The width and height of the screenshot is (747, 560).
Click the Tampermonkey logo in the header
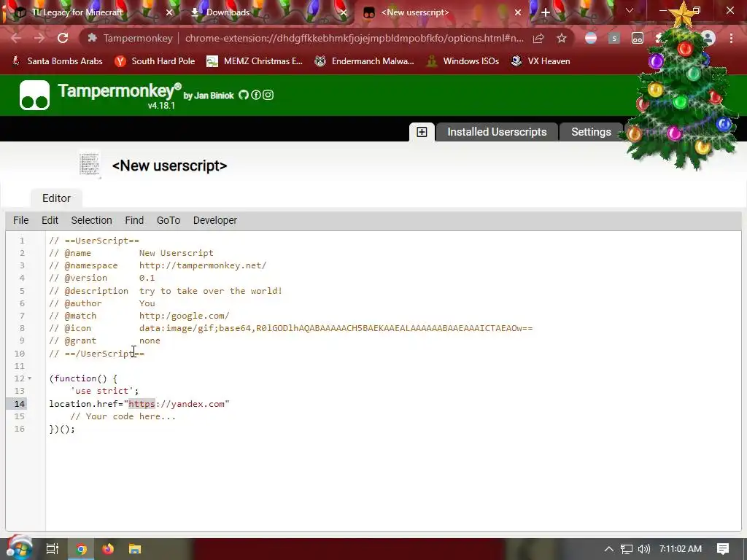click(34, 96)
